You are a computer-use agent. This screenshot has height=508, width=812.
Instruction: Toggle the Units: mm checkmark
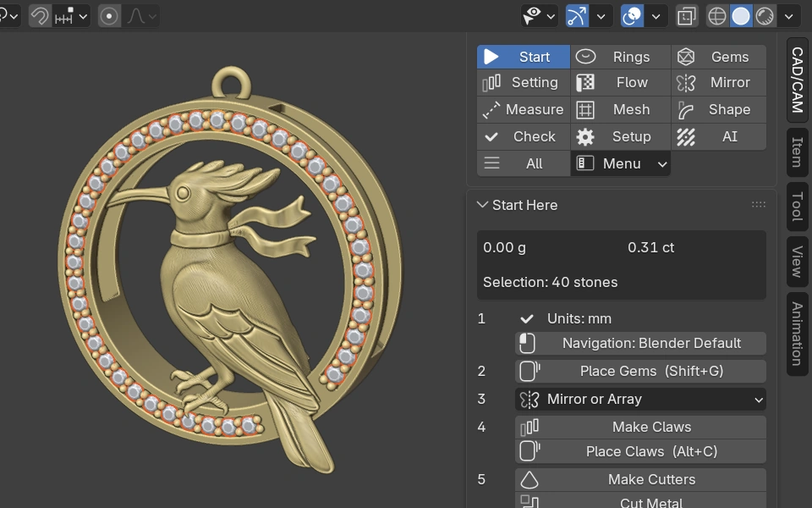pos(527,319)
